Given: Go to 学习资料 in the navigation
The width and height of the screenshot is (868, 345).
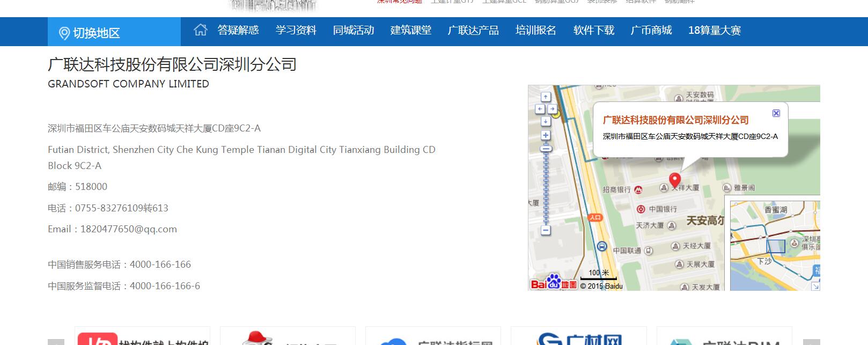Looking at the screenshot, I should tap(296, 31).
